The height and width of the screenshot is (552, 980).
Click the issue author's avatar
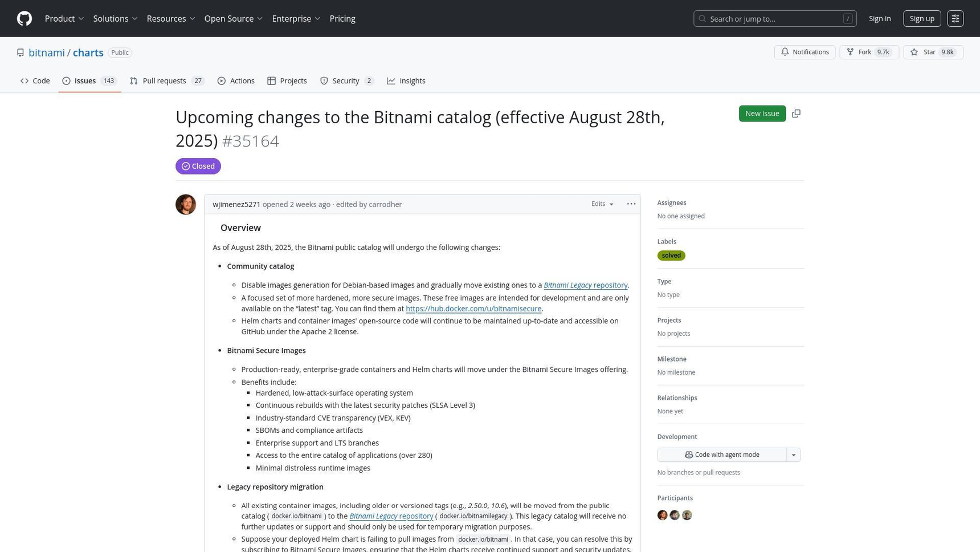coord(186,205)
